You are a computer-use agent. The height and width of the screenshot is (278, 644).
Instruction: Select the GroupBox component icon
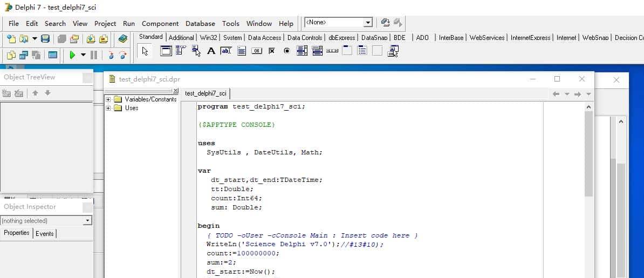point(347,51)
